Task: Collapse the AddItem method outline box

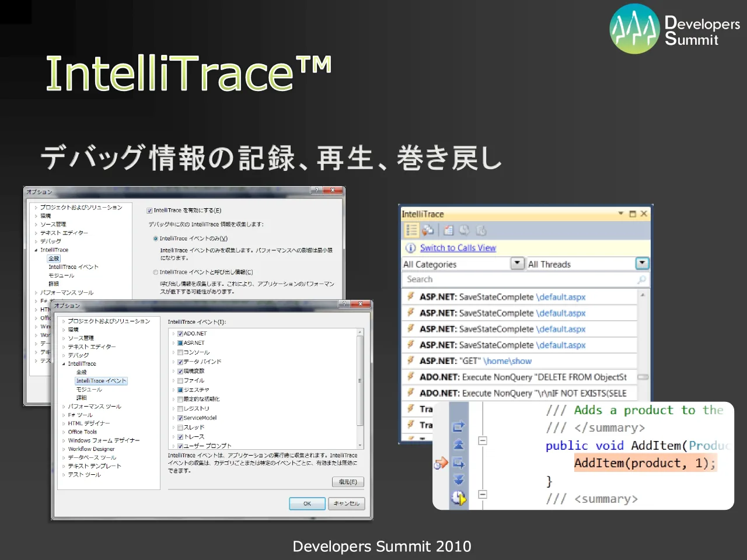Action: (x=483, y=441)
